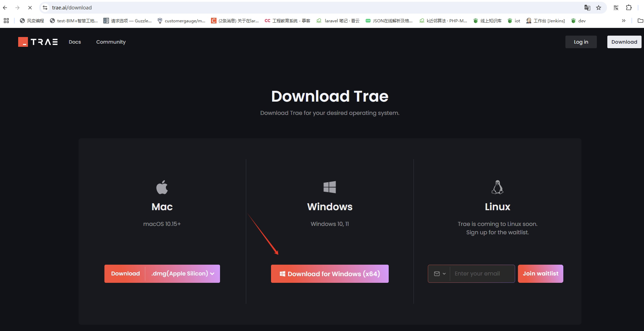Click the Apple logo icon above Mac
The width and height of the screenshot is (644, 331).
162,187
